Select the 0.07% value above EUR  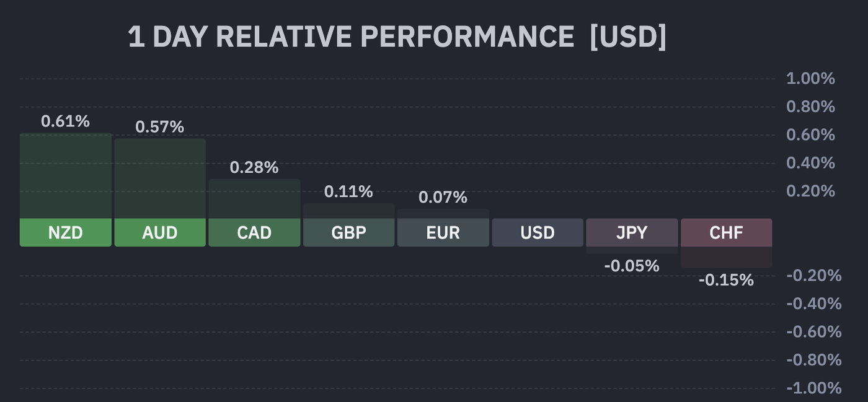[x=443, y=198]
